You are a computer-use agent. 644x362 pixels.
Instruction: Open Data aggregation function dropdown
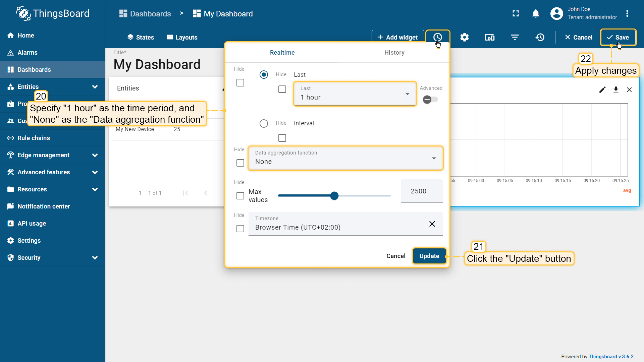(x=345, y=158)
